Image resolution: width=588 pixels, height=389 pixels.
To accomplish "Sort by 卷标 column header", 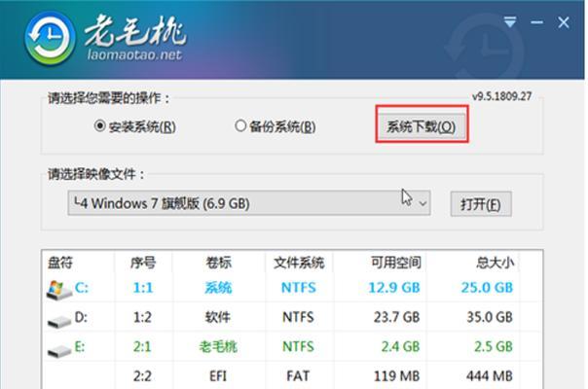I will coord(218,263).
